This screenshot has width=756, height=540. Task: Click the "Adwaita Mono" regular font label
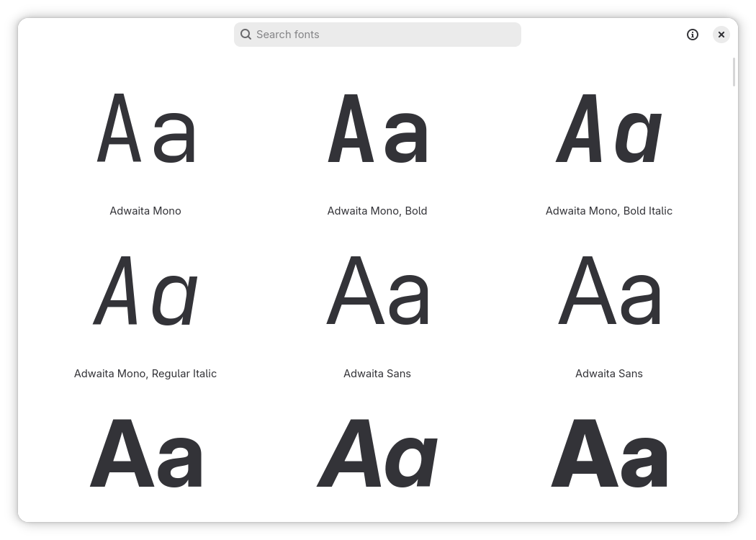[145, 211]
